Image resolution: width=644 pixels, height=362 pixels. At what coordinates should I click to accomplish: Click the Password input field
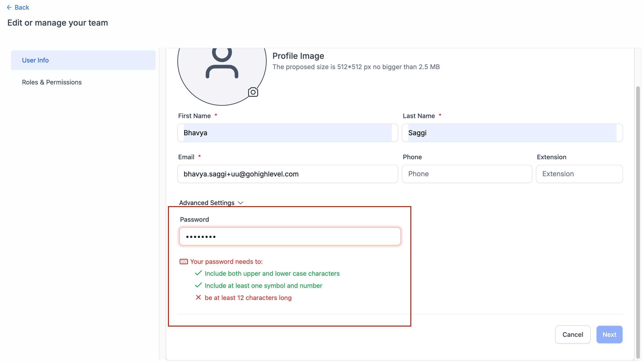(x=290, y=237)
